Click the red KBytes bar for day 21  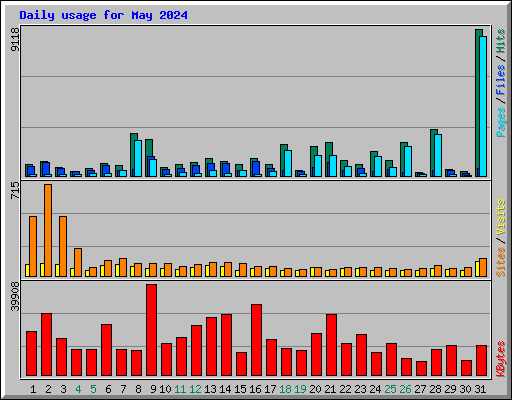click(x=331, y=345)
